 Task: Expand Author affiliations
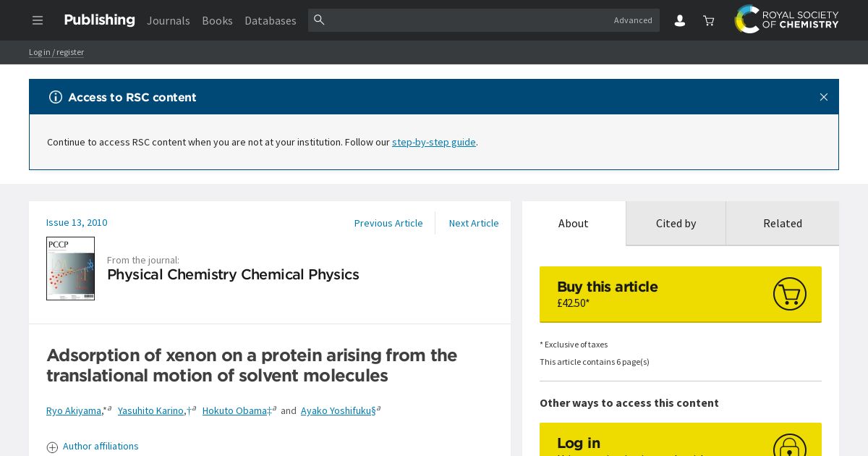pos(93,447)
